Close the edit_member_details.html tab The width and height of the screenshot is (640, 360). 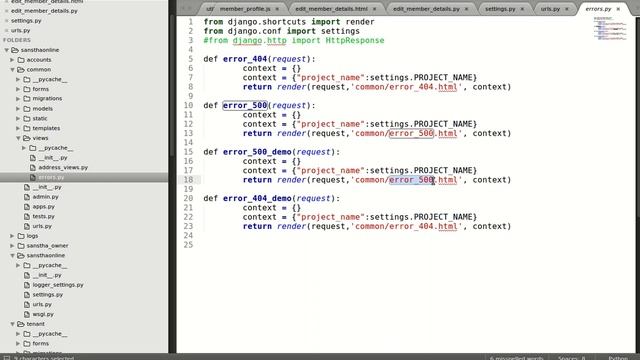[x=375, y=9]
